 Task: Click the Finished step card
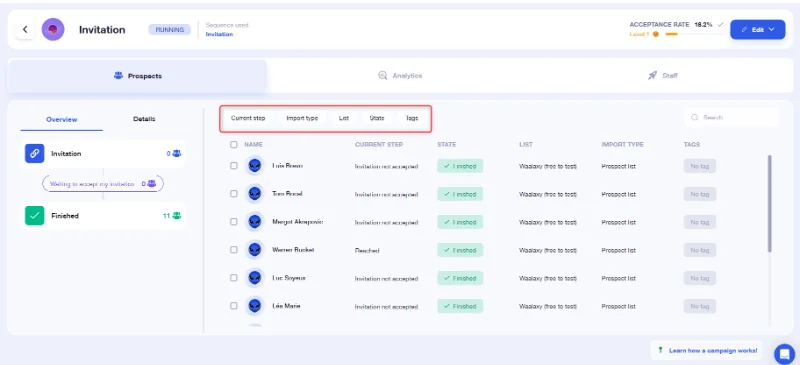click(103, 215)
